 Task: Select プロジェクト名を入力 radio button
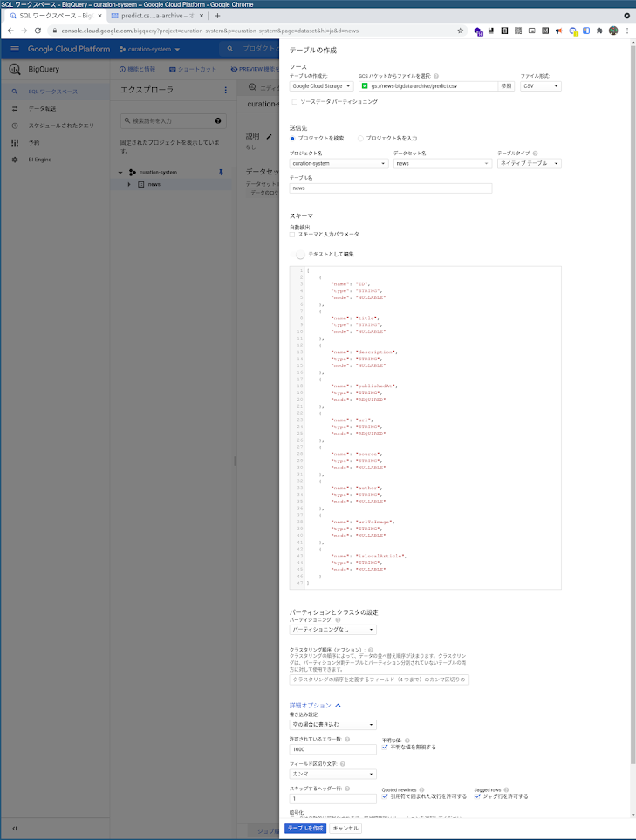pyautogui.click(x=360, y=138)
